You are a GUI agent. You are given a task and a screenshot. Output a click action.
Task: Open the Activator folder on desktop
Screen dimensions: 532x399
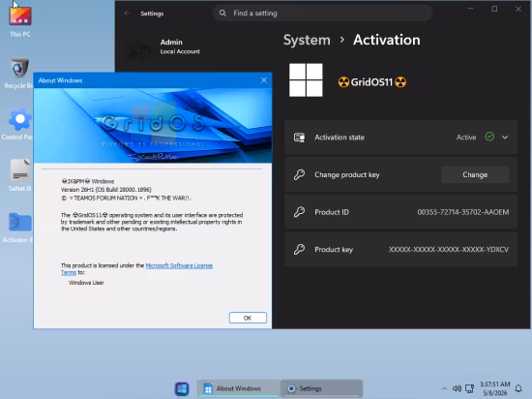tap(18, 227)
